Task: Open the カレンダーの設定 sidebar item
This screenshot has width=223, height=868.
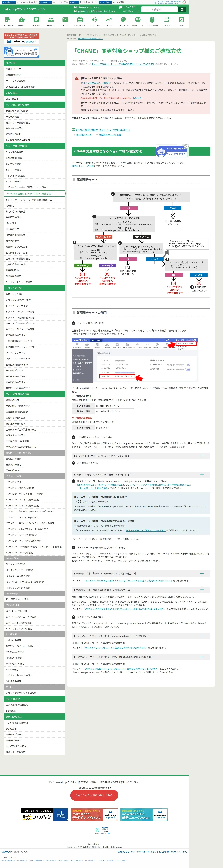Action: point(34,128)
